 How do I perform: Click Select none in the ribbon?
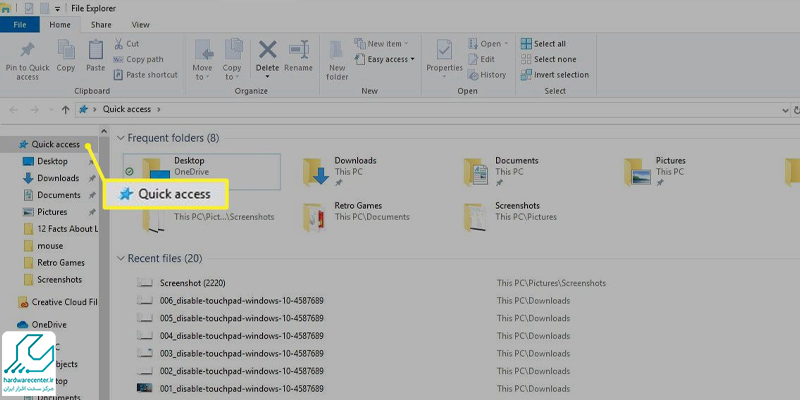[x=548, y=59]
